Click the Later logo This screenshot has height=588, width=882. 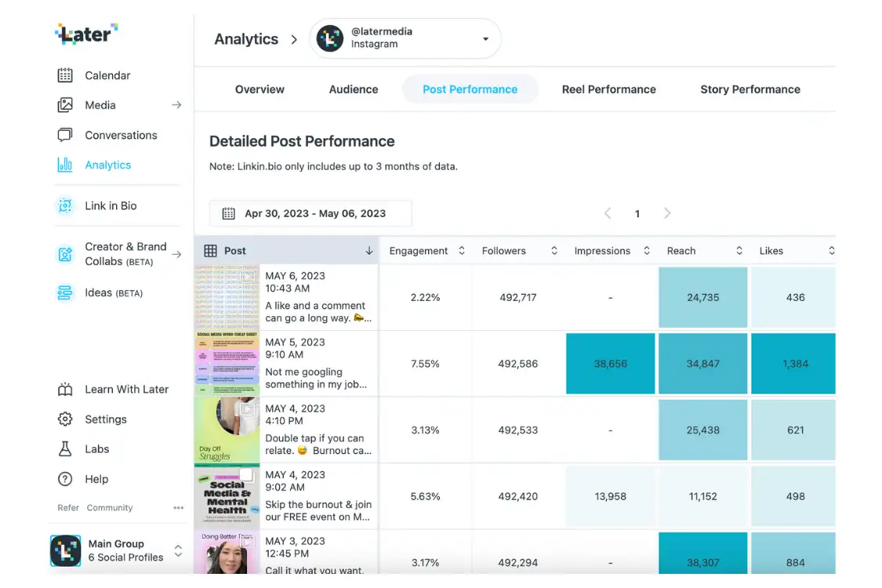(x=86, y=34)
